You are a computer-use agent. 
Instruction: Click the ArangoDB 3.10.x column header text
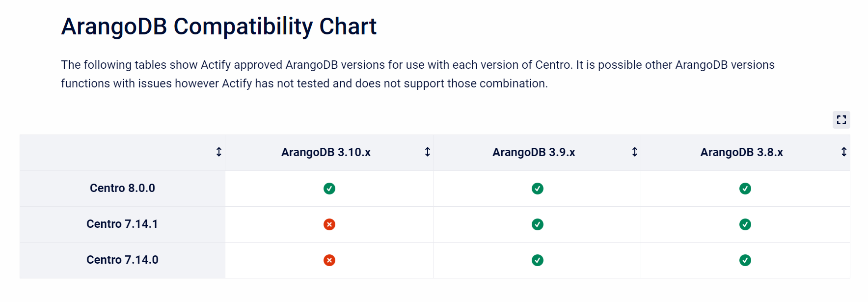tap(326, 152)
